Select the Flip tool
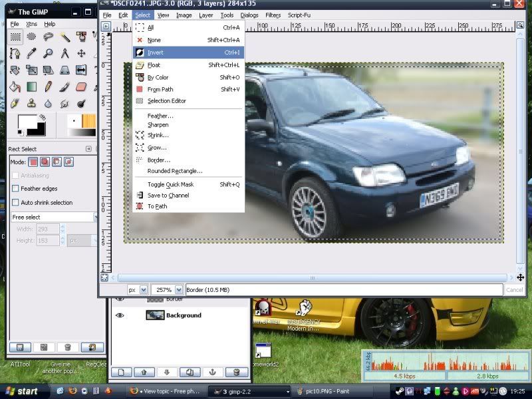 click(81, 70)
